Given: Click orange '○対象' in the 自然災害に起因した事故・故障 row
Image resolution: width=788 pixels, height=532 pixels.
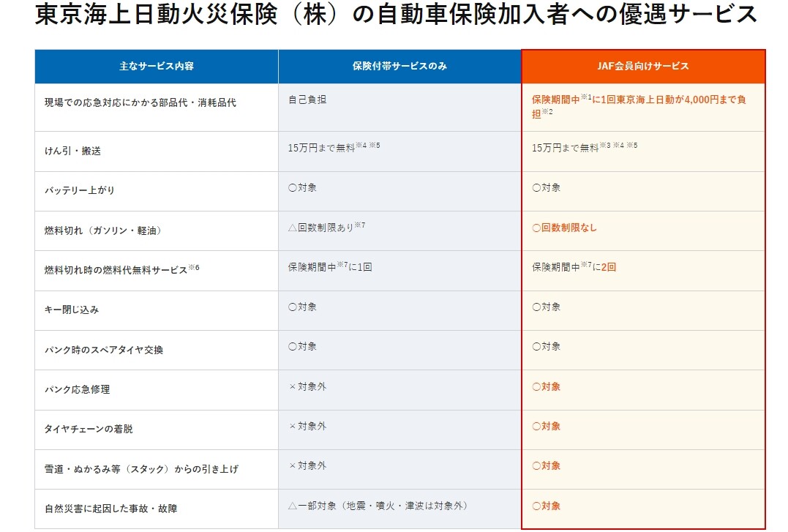Looking at the screenshot, I should pos(547,506).
